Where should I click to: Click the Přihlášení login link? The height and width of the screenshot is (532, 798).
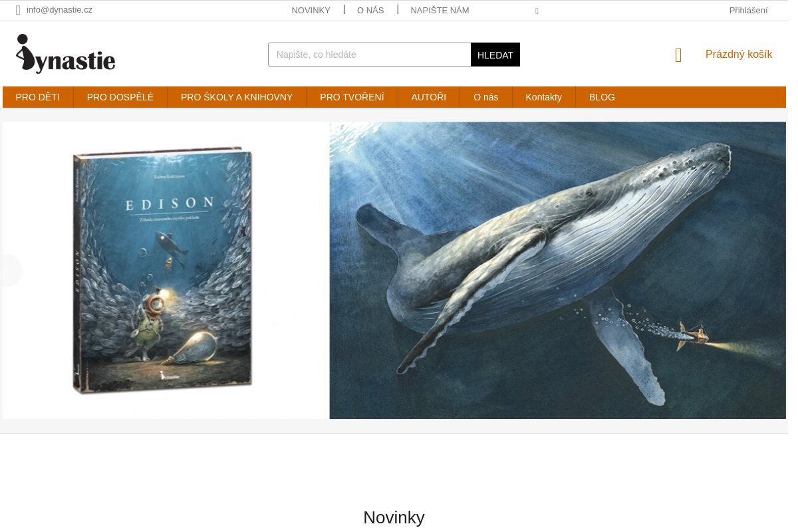(x=748, y=10)
